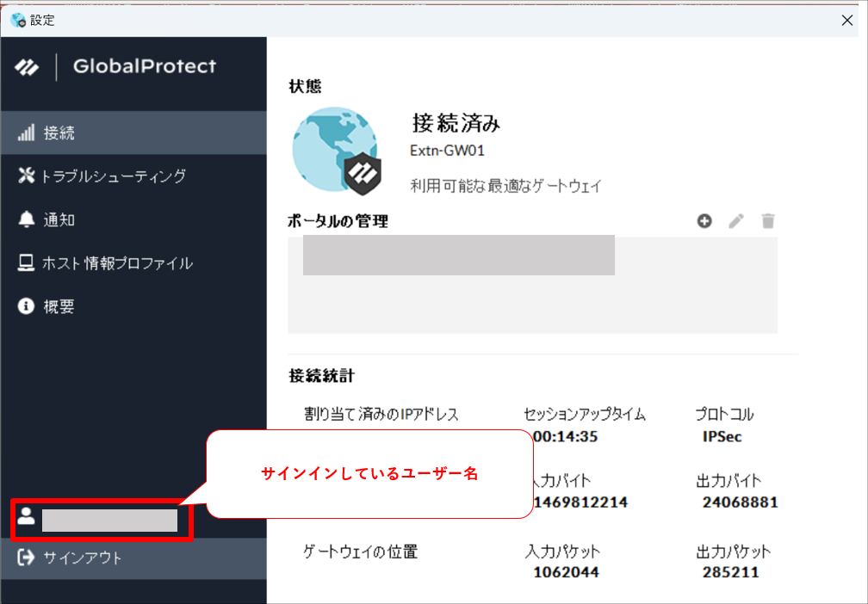
Task: Click the bell notification icon
Action: (x=26, y=219)
